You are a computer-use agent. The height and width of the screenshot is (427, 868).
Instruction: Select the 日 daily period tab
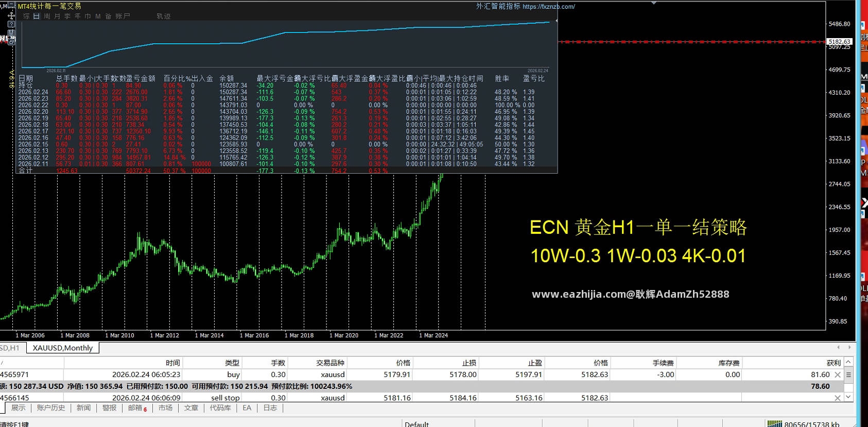[37, 16]
